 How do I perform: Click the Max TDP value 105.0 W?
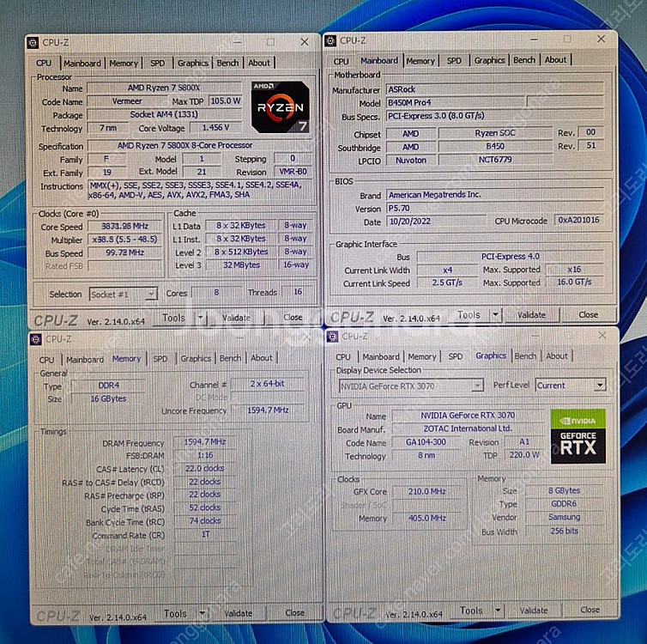click(226, 100)
